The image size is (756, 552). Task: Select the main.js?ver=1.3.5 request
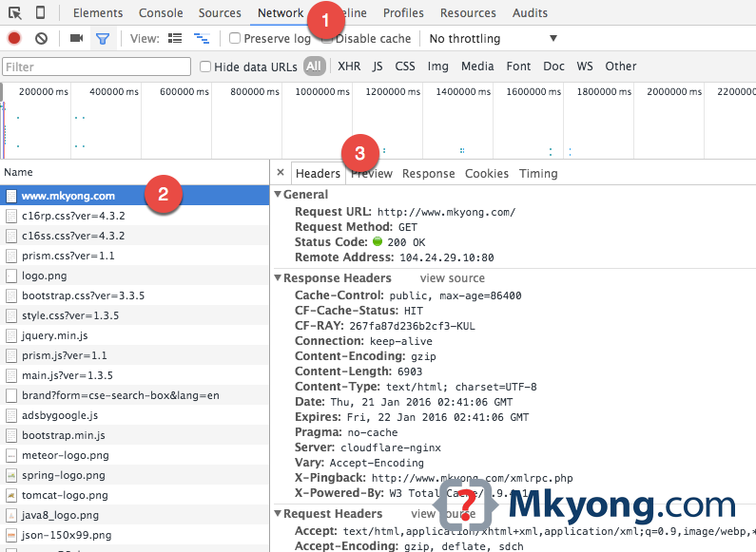134,375
